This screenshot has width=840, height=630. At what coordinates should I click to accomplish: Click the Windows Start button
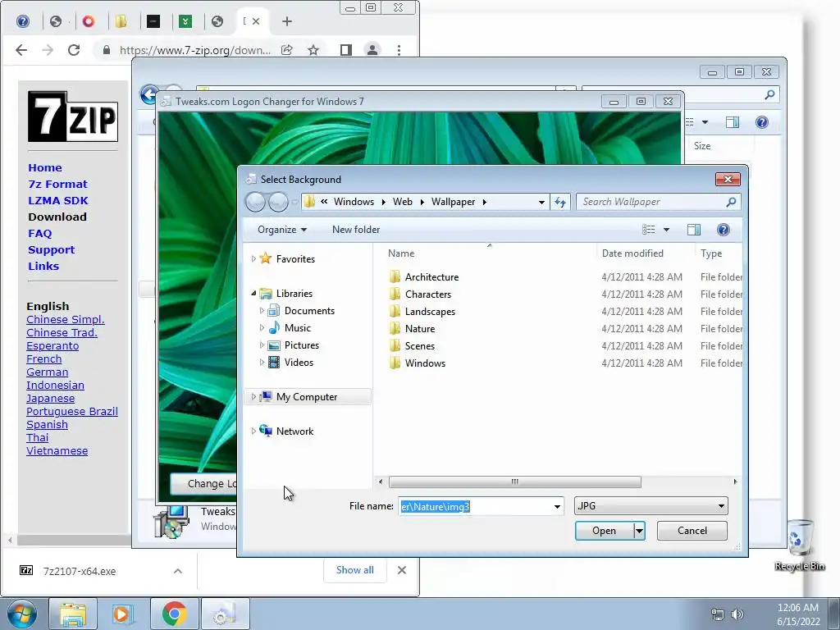(21, 614)
